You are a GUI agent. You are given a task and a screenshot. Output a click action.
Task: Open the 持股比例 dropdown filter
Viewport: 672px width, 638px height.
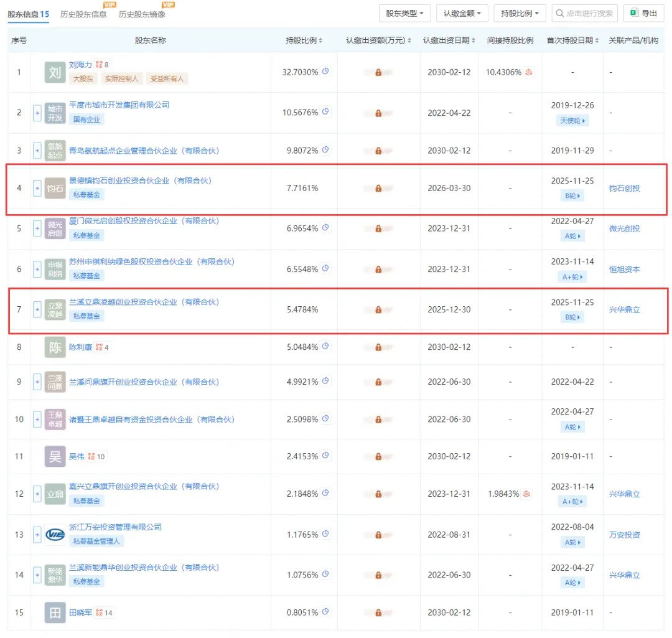(520, 13)
